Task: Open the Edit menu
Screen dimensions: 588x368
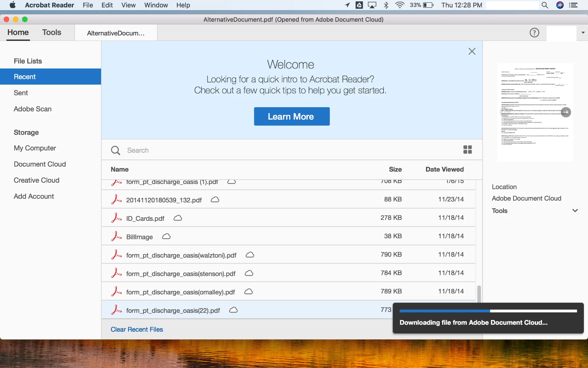Action: 107,5
